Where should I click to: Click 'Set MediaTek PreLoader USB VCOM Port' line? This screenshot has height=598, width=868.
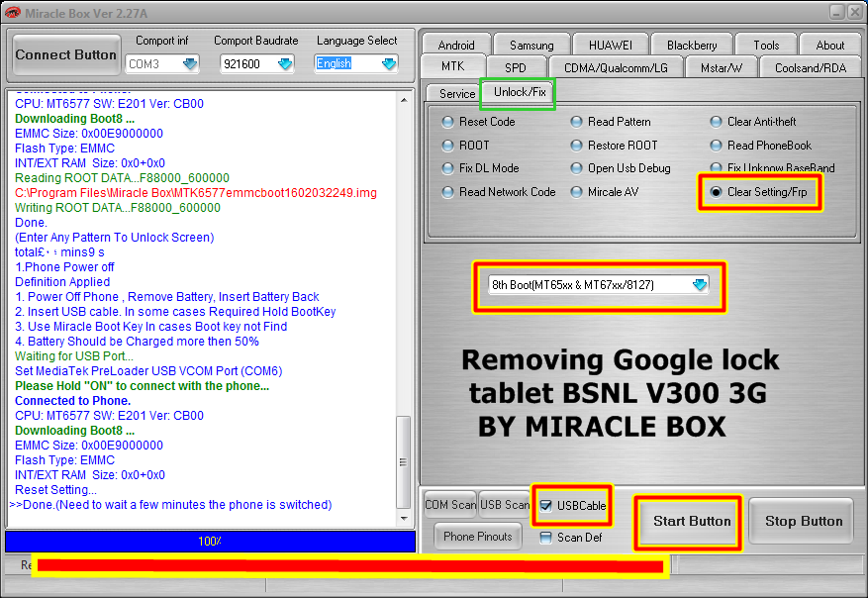(148, 371)
